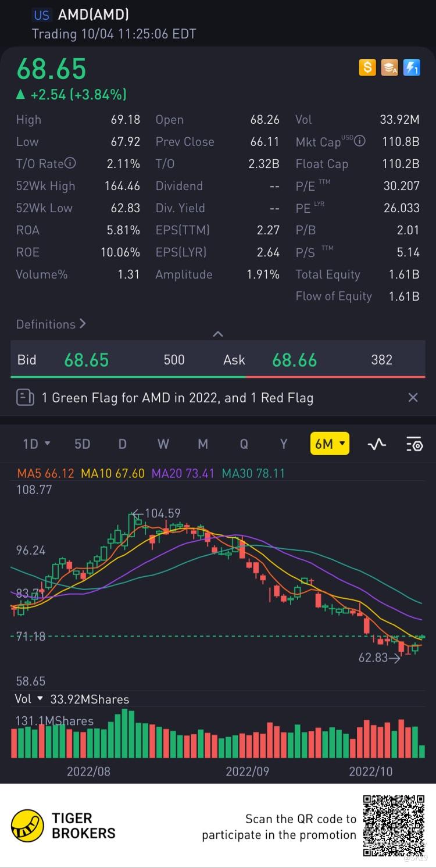The image size is (436, 868).
Task: Tap the 62.83 low marker on chart
Action: [x=380, y=658]
